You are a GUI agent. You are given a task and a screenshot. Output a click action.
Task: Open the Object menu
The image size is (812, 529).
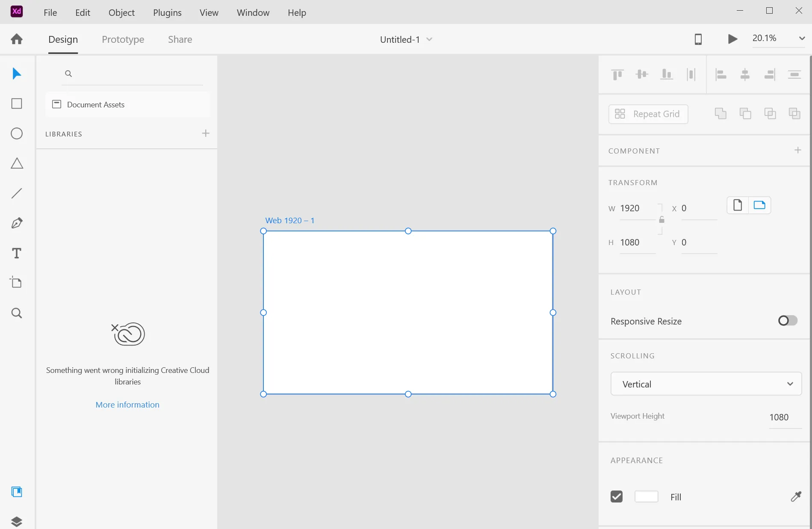click(121, 12)
